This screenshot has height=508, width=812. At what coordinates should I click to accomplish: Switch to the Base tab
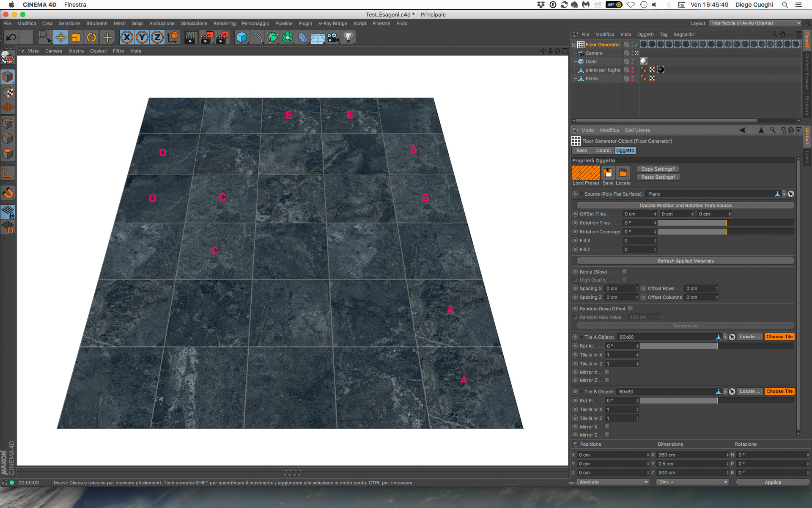582,151
